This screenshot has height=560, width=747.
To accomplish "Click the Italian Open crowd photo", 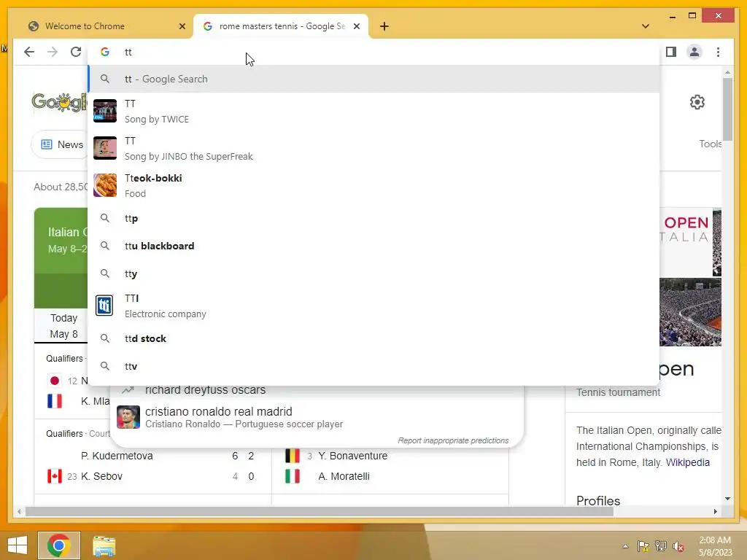I will [690, 312].
